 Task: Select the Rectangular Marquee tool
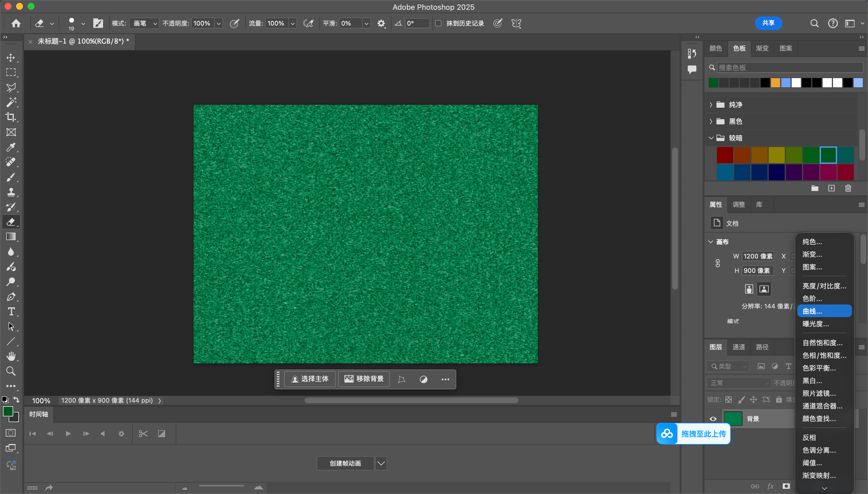pos(11,72)
